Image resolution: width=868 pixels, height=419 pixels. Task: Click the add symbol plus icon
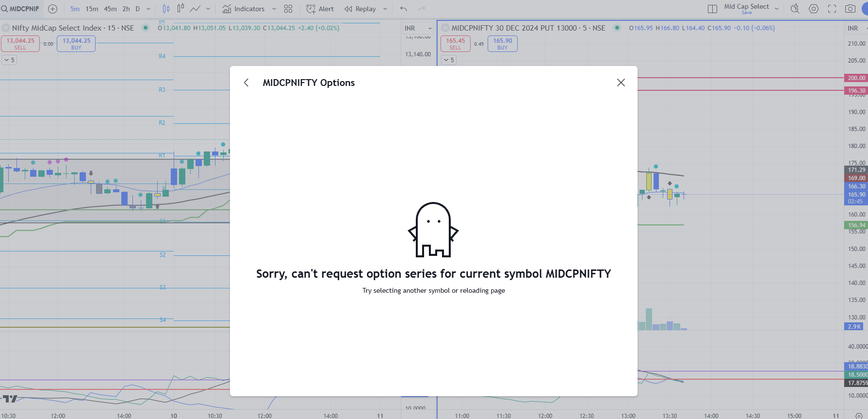(53, 9)
